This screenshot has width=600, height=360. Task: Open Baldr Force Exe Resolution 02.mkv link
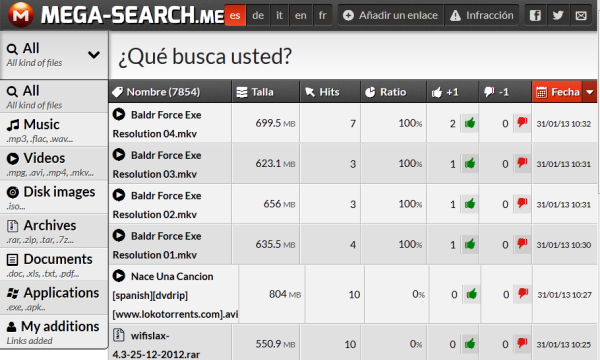(157, 205)
